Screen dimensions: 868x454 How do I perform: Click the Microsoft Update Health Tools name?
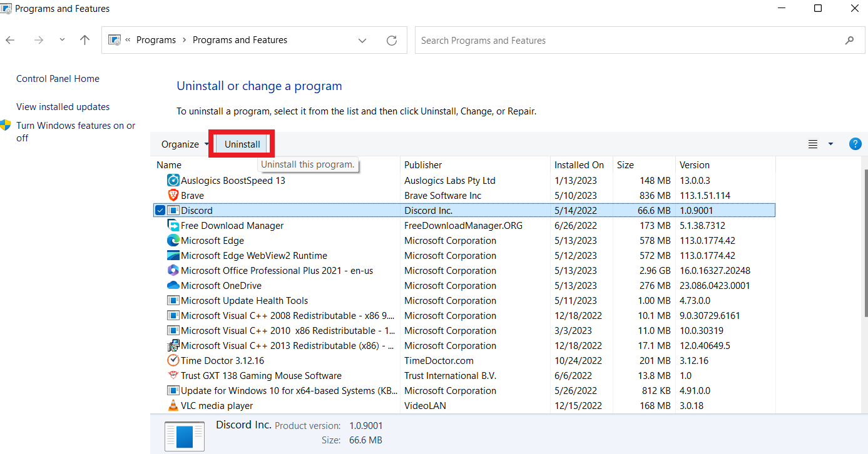tap(245, 300)
